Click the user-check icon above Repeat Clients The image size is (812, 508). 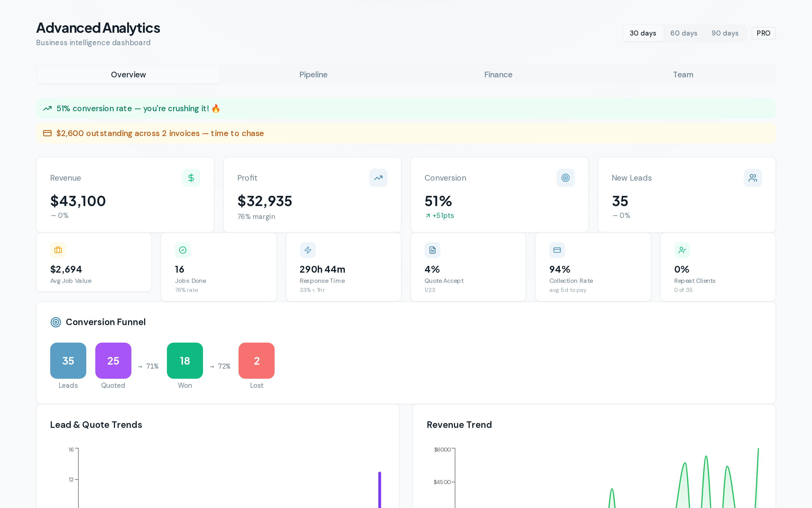[682, 250]
